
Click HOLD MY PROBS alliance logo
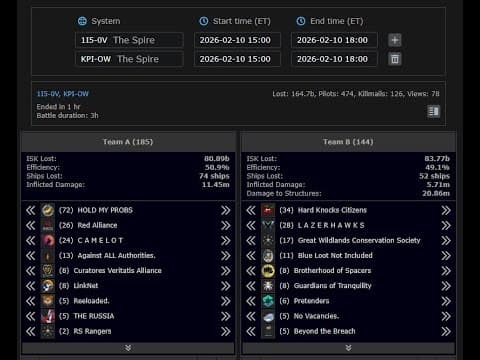pyautogui.click(x=48, y=210)
